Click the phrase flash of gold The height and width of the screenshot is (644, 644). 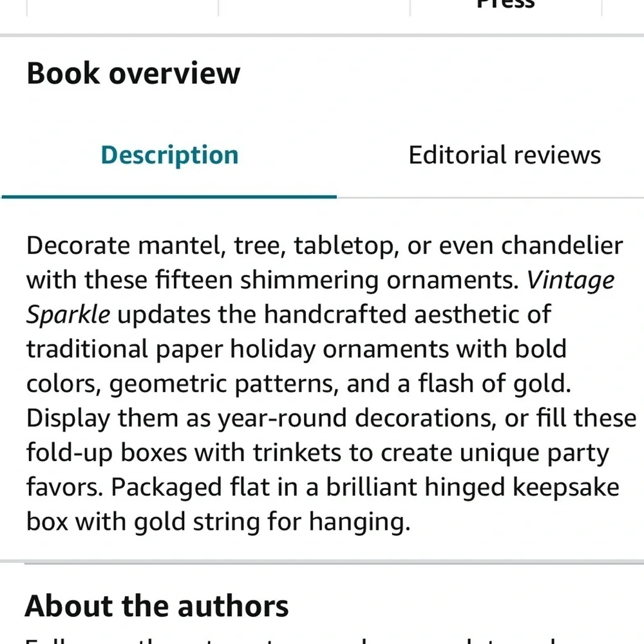[495, 384]
